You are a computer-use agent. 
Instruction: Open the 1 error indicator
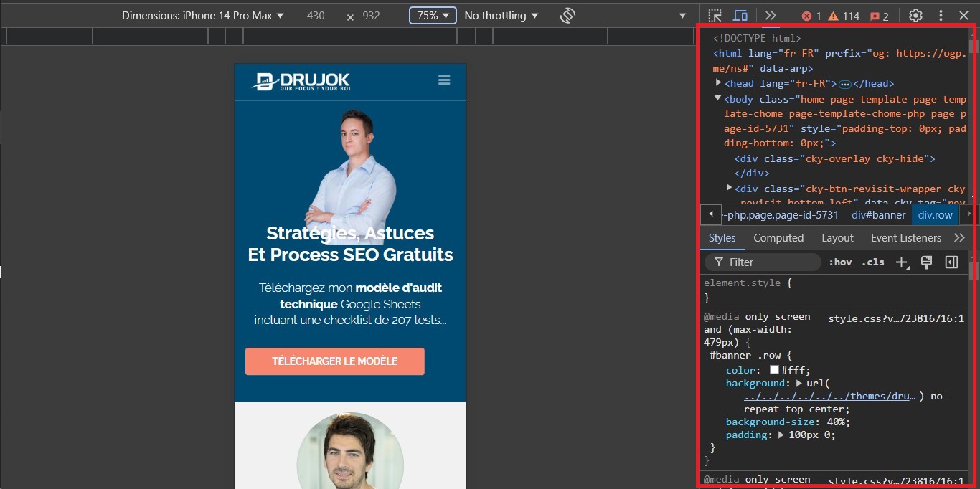(x=811, y=16)
